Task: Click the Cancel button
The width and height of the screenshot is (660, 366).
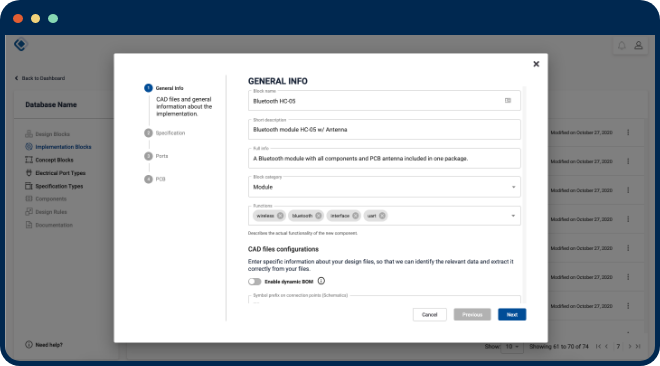Action: pos(429,315)
